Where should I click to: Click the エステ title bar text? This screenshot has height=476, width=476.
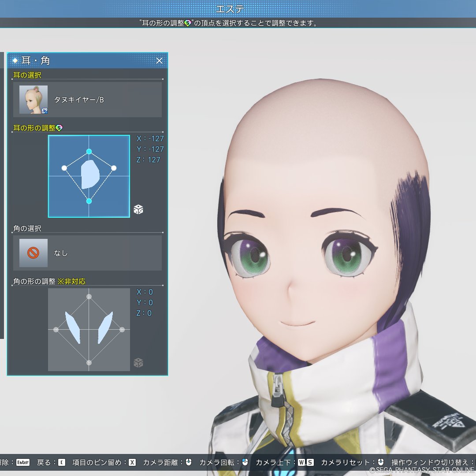(230, 9)
